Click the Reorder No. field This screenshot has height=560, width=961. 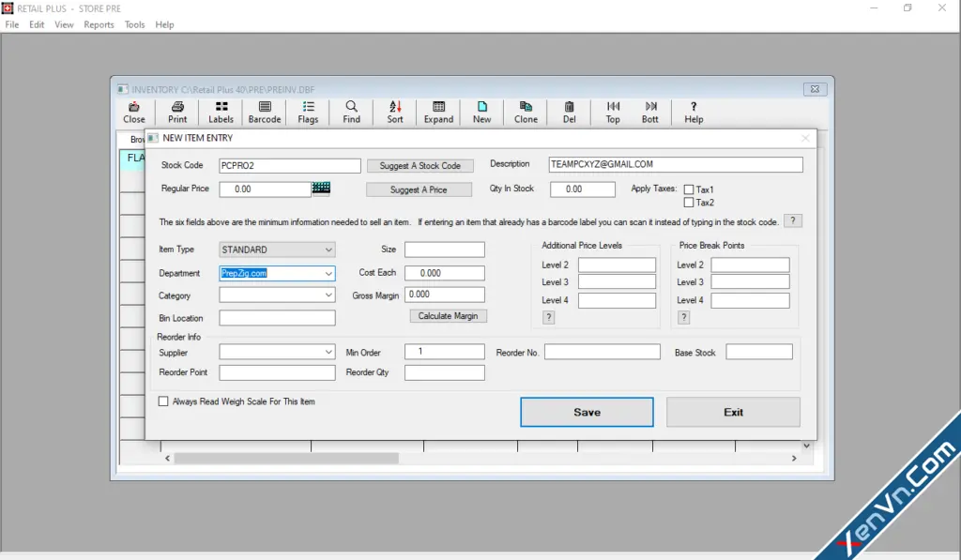coord(603,352)
